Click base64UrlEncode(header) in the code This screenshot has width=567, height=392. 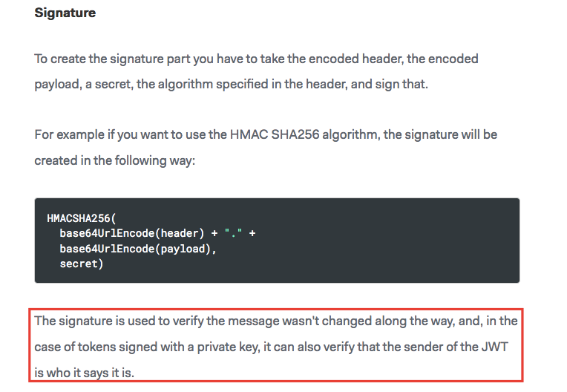coord(132,233)
